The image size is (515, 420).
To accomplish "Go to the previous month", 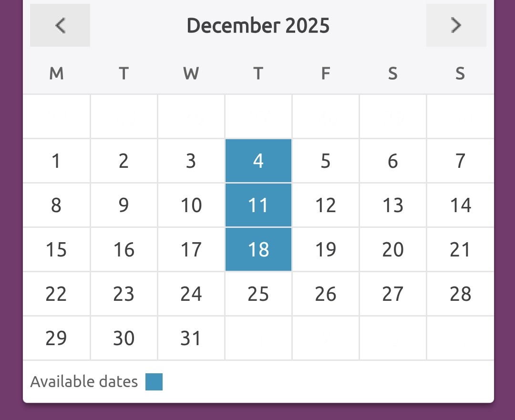I will point(60,25).
